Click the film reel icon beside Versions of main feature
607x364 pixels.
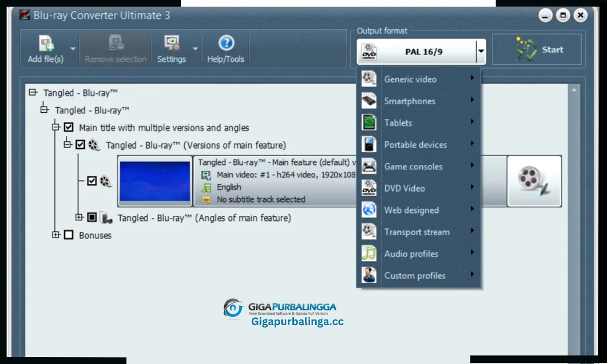[x=94, y=146]
